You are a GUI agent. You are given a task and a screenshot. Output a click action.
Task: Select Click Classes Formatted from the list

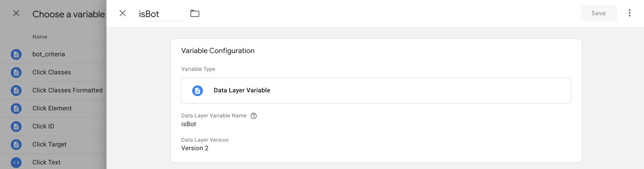[x=53, y=90]
